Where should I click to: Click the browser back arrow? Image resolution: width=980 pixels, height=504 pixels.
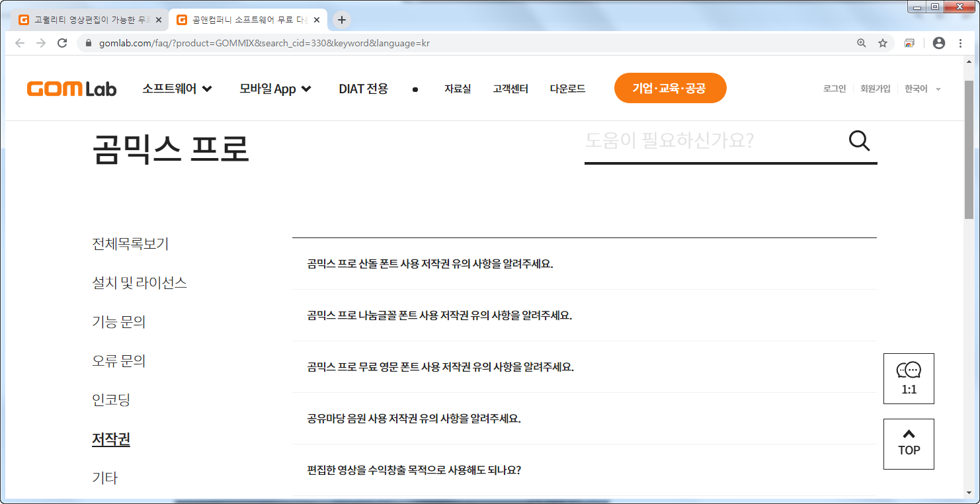(20, 43)
